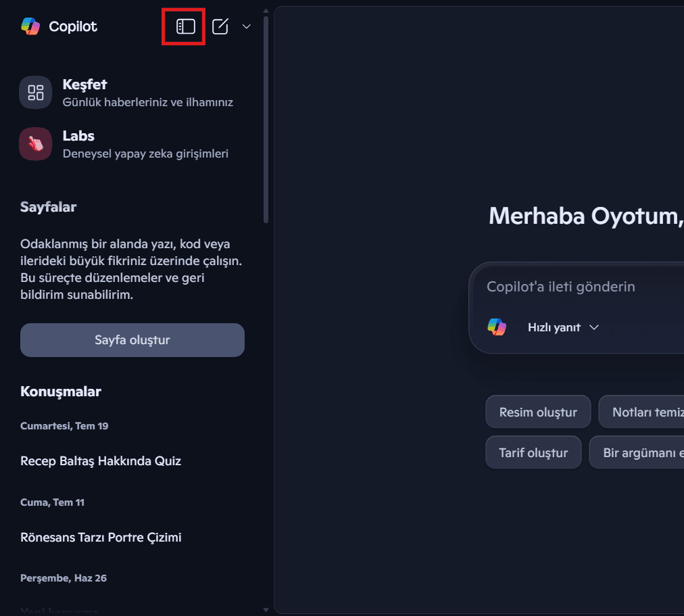Click the Bir argümanı suggestion chip
Viewport: 684px width, 616px height.
click(x=637, y=452)
